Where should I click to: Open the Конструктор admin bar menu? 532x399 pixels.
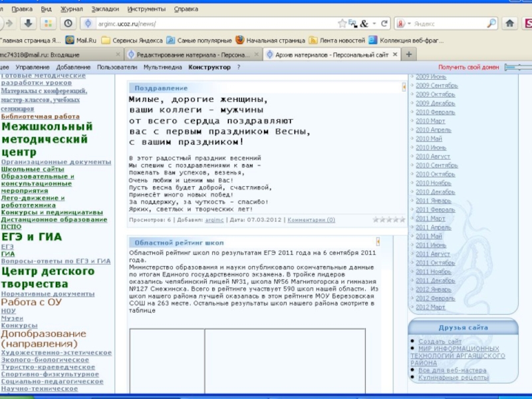(x=209, y=67)
